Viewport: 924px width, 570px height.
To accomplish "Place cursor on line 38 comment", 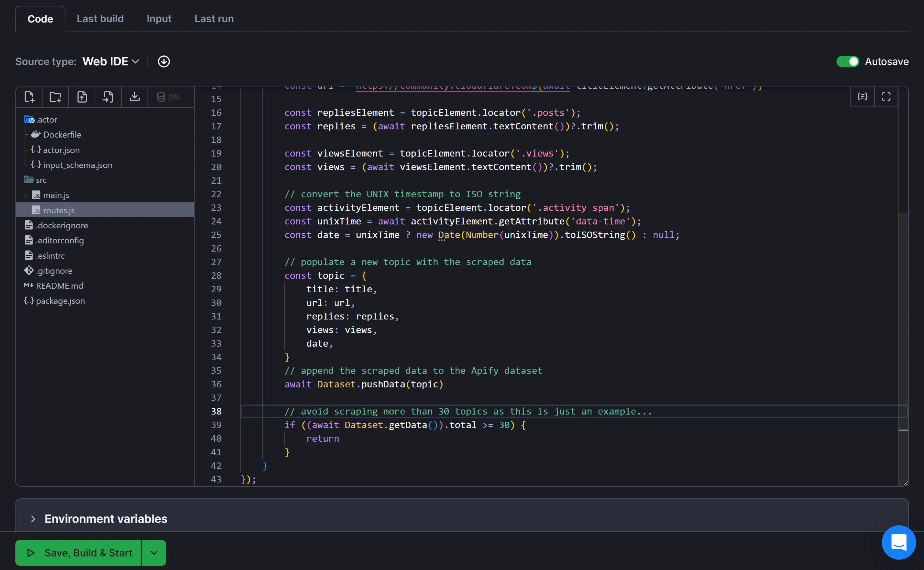I will pos(468,411).
